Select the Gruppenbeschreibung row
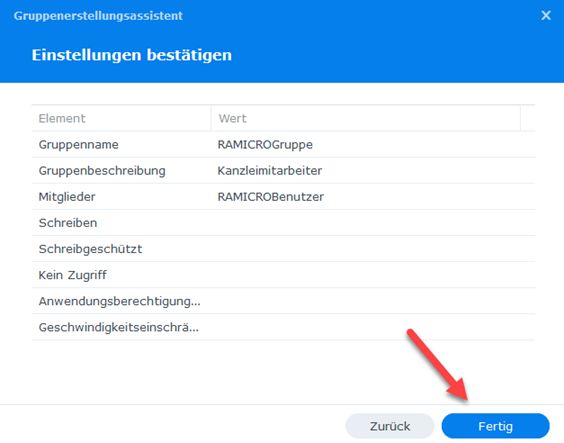 (x=283, y=171)
